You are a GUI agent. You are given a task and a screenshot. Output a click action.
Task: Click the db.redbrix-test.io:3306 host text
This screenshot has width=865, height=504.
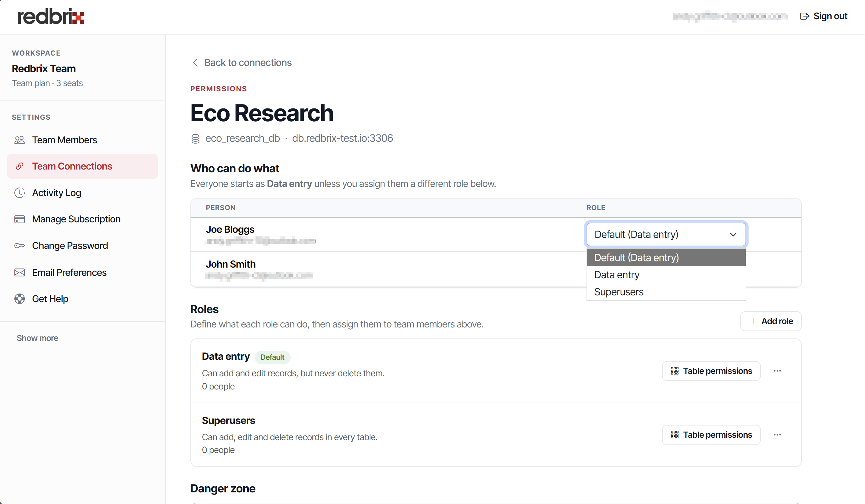point(343,138)
